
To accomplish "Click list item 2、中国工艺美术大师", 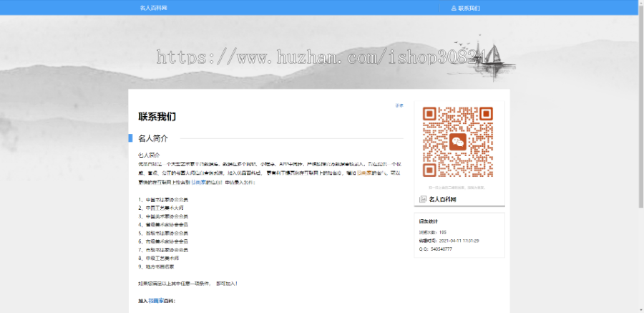I will [161, 208].
